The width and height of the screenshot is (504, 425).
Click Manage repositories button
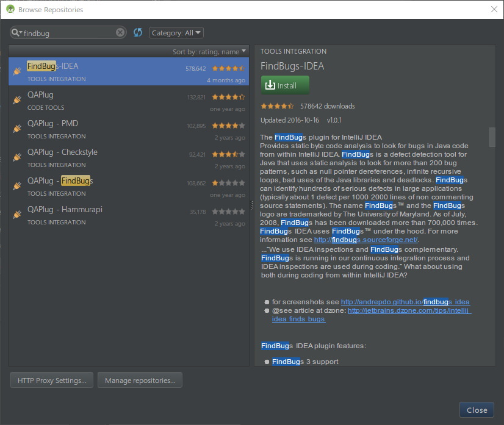click(x=140, y=380)
